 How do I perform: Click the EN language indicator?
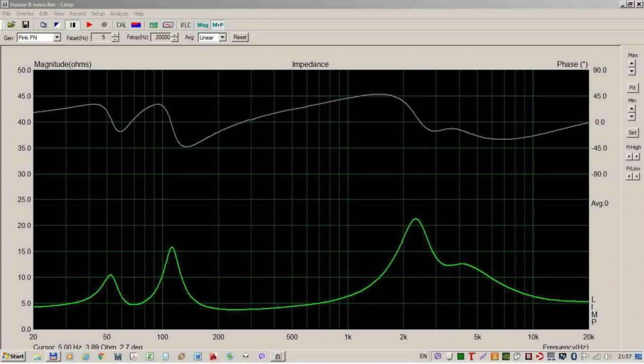click(424, 356)
